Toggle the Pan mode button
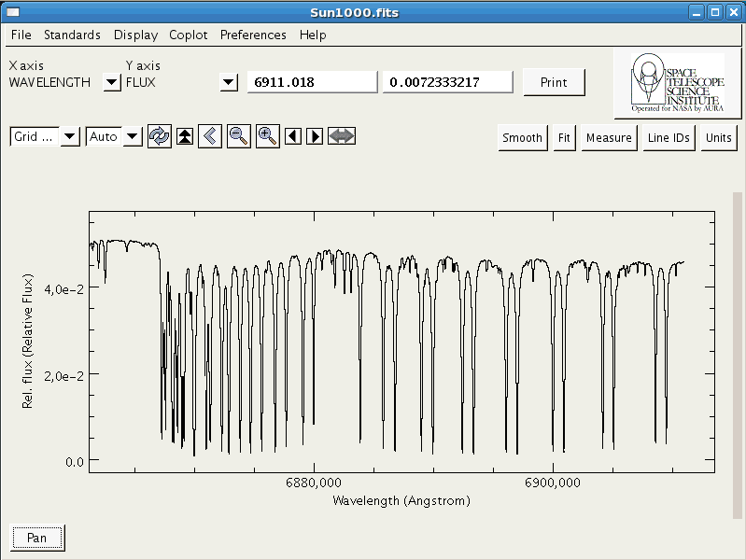The height and width of the screenshot is (560, 746). [x=37, y=538]
